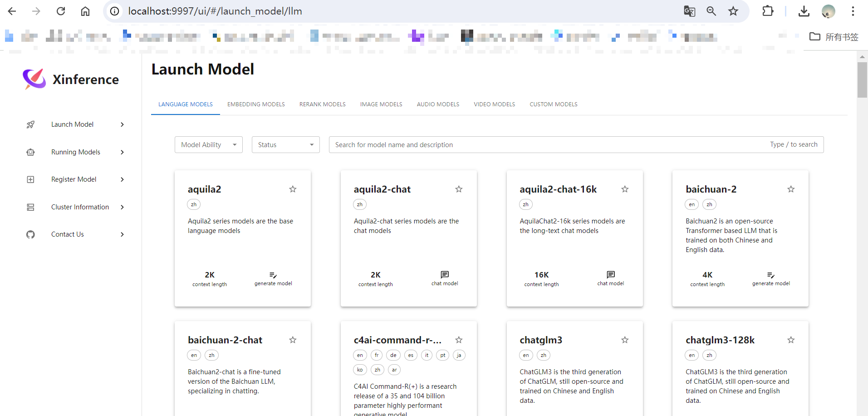Open the Status filter dropdown
Viewport: 868px width, 416px height.
(286, 145)
